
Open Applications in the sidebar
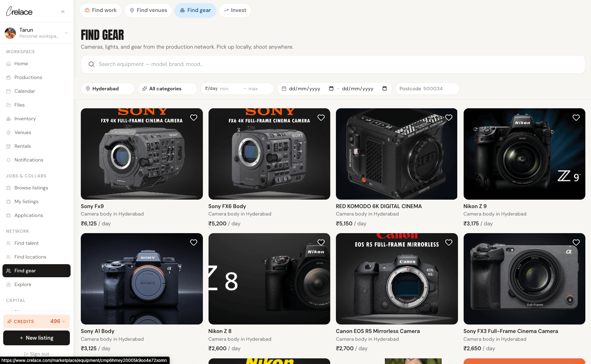(x=37, y=216)
